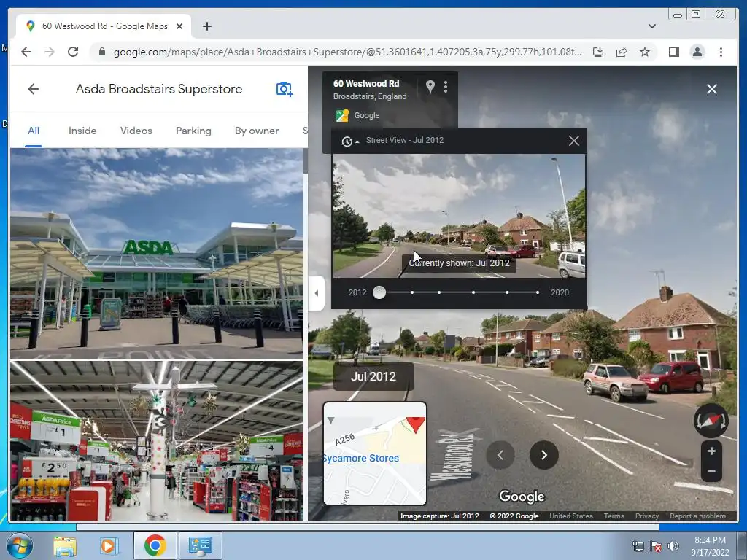Open the Asda store interior photo
This screenshot has width=747, height=560.
157,440
